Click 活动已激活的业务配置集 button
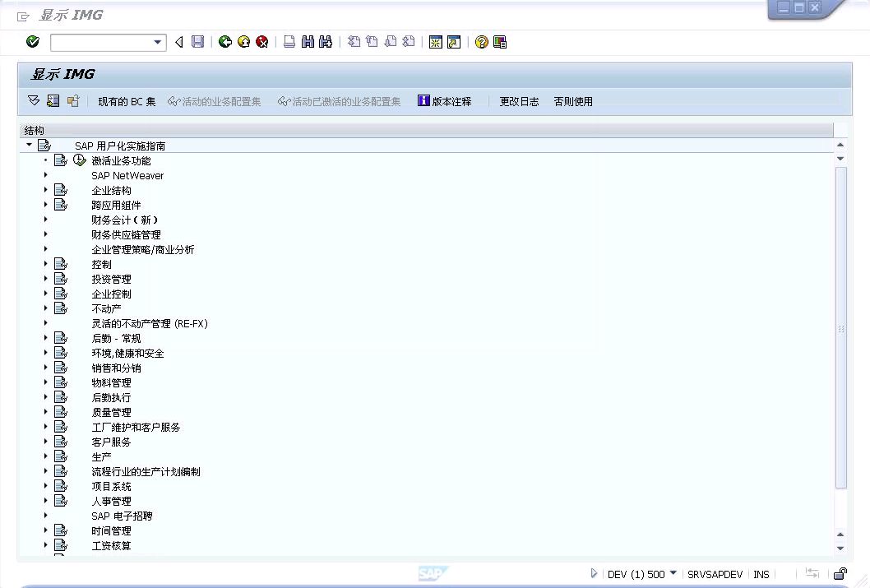This screenshot has width=870, height=588. 339,101
